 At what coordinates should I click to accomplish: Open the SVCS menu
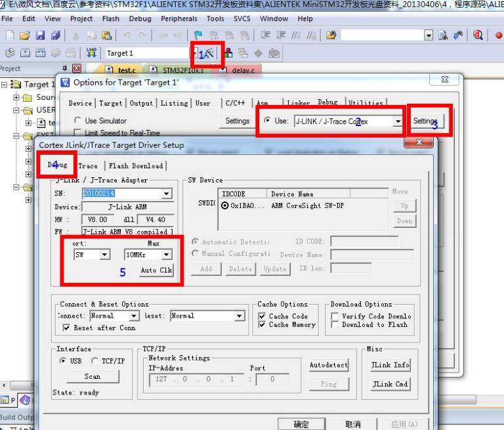click(242, 18)
